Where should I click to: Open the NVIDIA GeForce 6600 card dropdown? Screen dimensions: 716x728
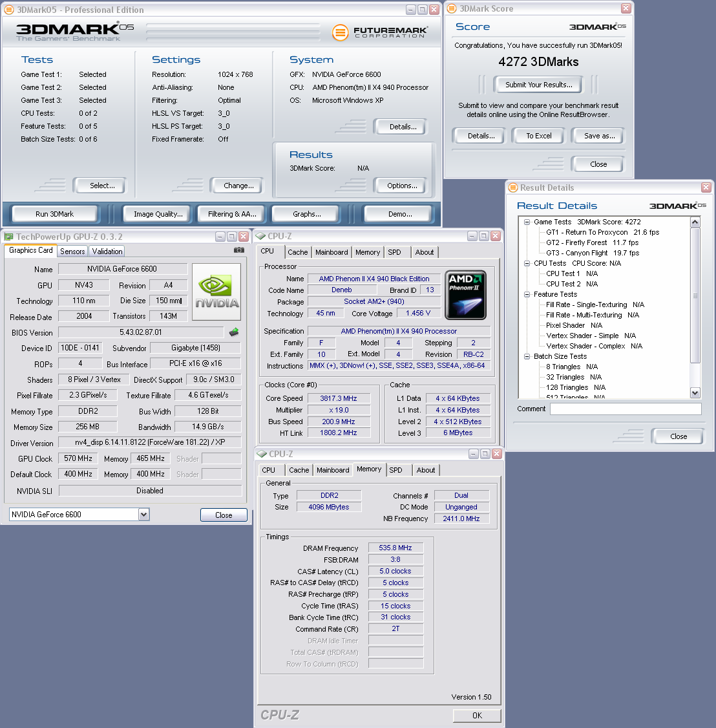coord(143,515)
